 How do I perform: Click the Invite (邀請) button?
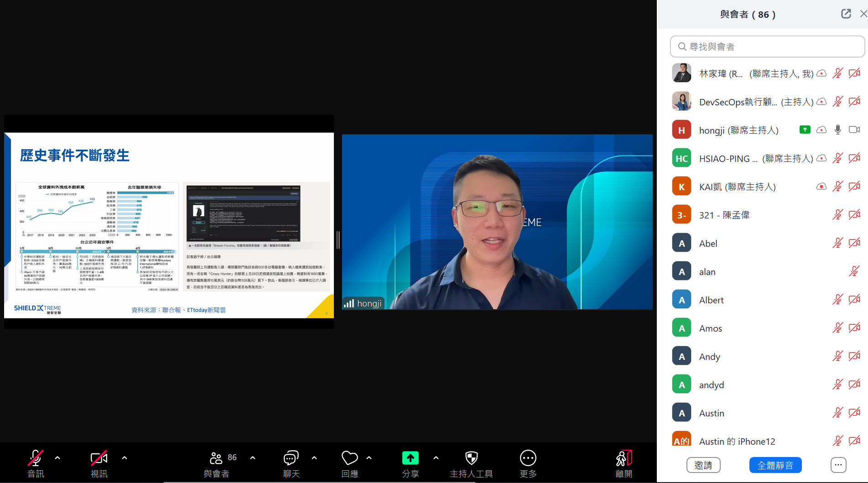[703, 465]
